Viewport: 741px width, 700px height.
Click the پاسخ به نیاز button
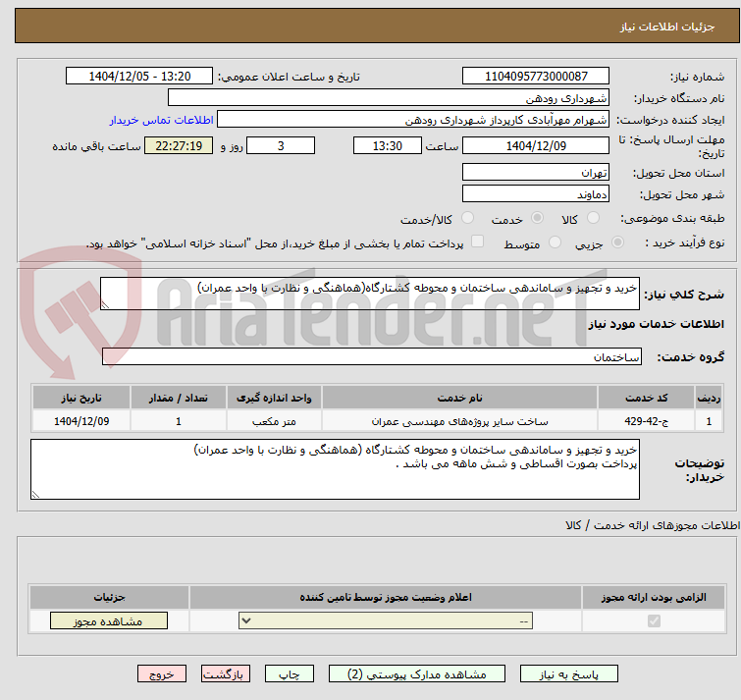(569, 674)
